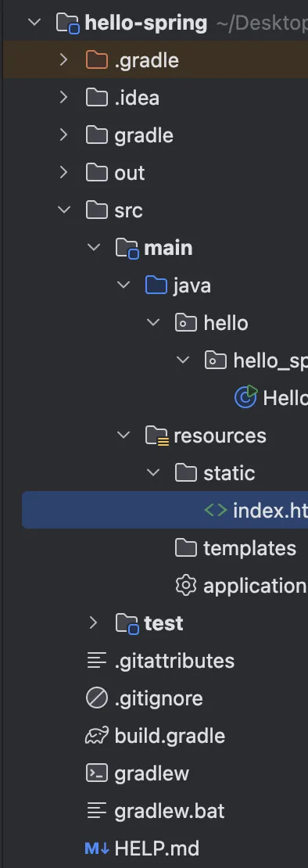
Task: Click the blue java source root icon
Action: pyautogui.click(x=156, y=285)
